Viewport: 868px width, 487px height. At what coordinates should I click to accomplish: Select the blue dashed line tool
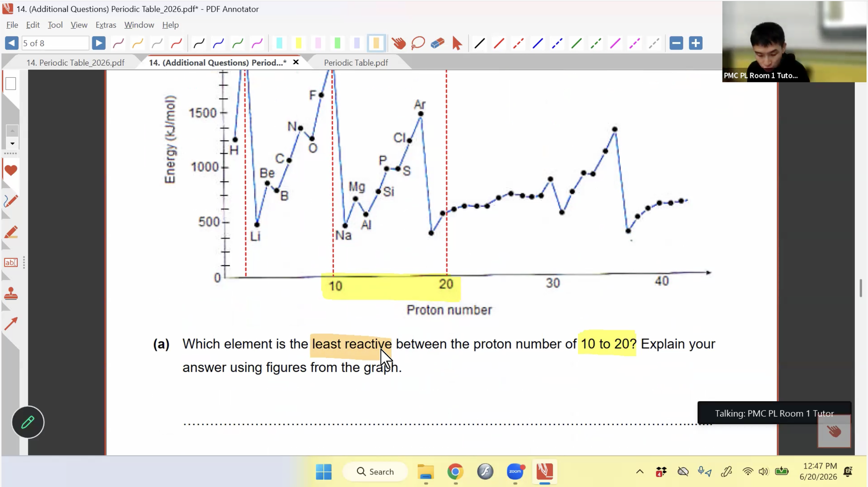click(x=557, y=43)
